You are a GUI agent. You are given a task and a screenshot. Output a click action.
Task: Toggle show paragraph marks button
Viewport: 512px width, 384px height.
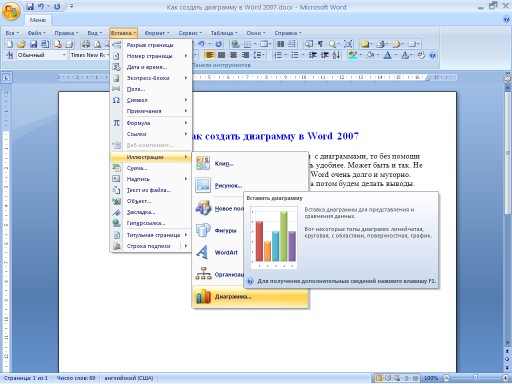[320, 44]
